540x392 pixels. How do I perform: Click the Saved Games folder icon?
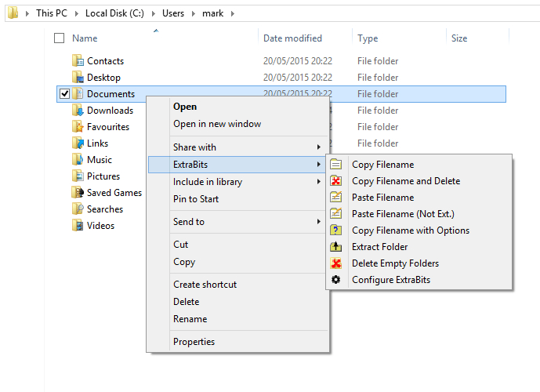pos(78,193)
